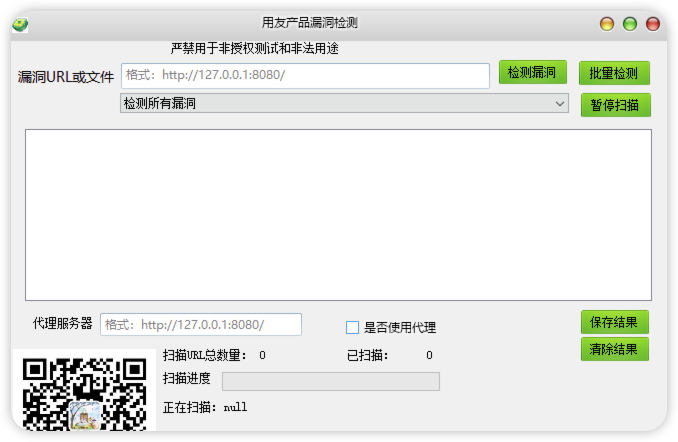Start batch scan with 批量检测 button

pos(614,73)
